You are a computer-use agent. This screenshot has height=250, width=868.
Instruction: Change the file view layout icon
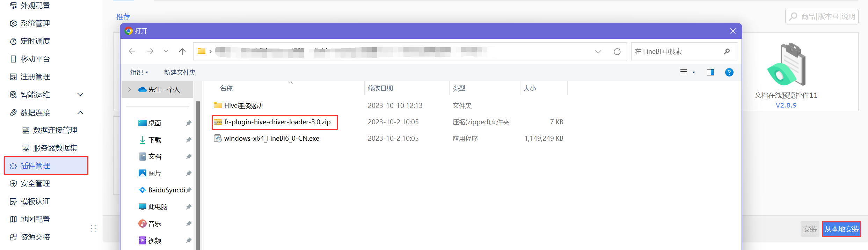[684, 72]
